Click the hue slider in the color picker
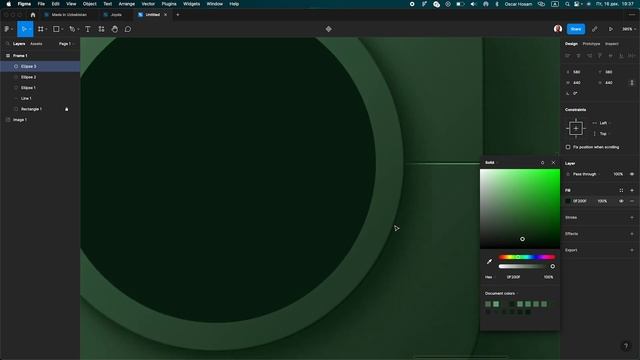This screenshot has width=640, height=360. 527,257
